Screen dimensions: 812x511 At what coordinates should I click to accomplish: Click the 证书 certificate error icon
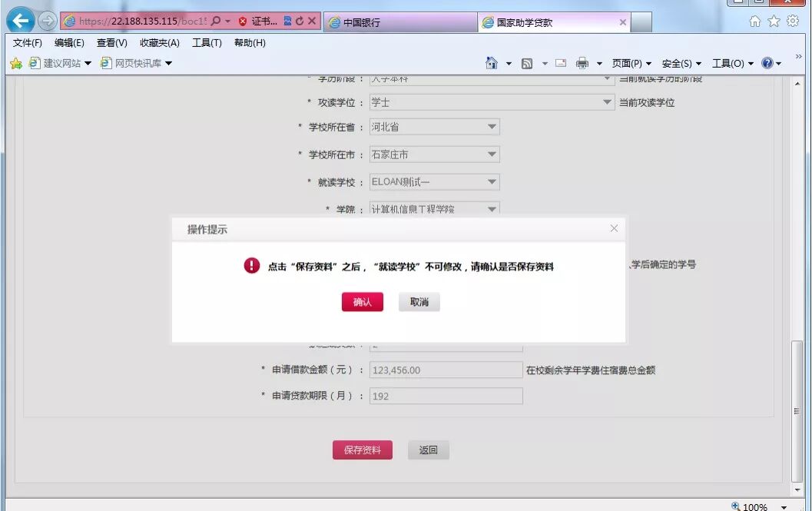pos(244,20)
